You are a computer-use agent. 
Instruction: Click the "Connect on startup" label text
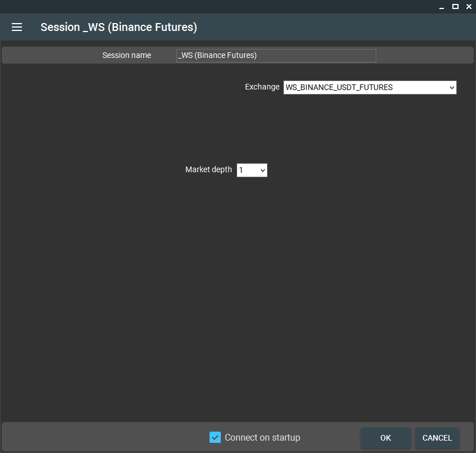click(x=262, y=437)
